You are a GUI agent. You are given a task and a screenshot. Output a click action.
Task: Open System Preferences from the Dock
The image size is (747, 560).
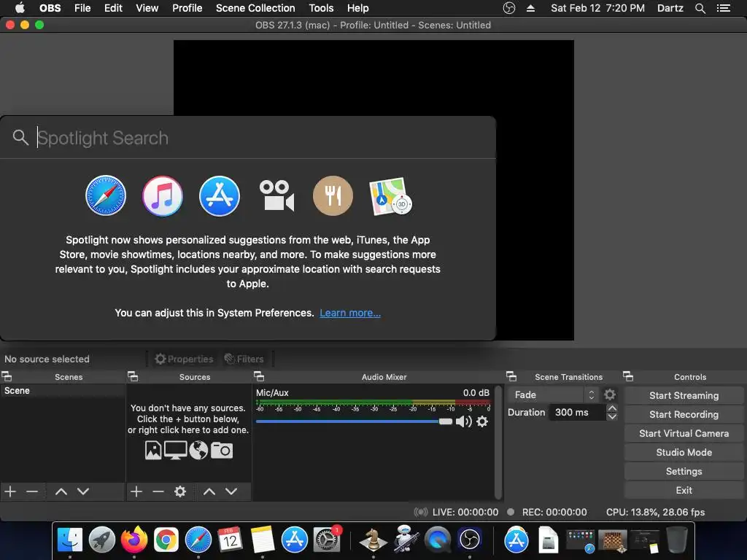pos(327,540)
